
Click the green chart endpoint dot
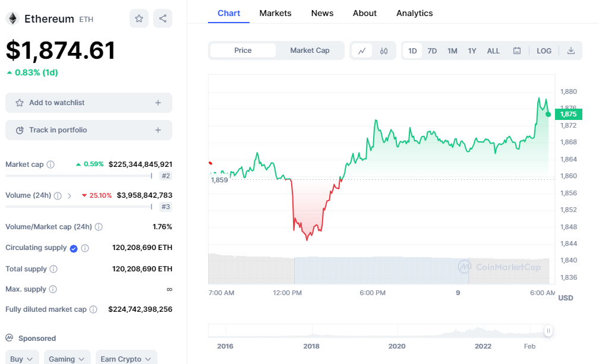point(548,115)
